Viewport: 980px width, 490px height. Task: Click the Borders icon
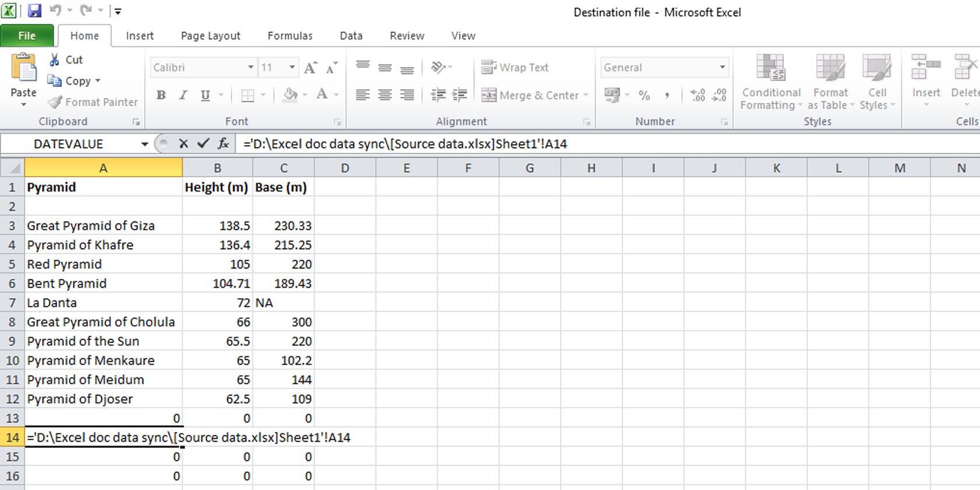[x=248, y=95]
